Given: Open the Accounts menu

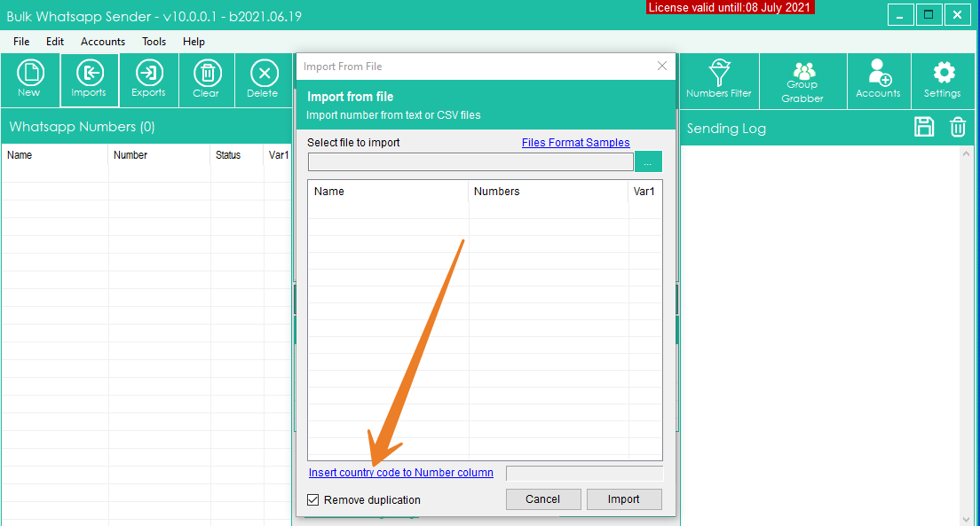Looking at the screenshot, I should pyautogui.click(x=102, y=41).
